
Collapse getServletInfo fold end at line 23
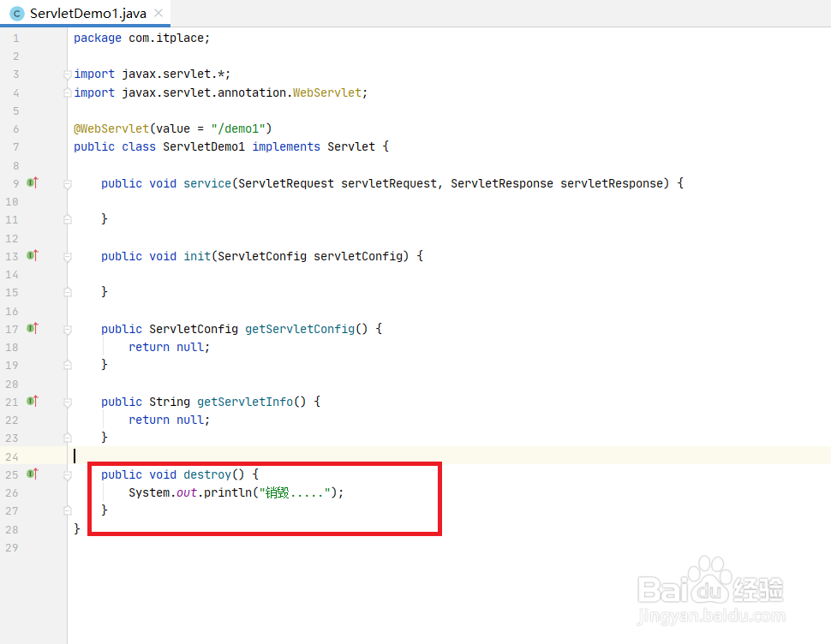pyautogui.click(x=68, y=438)
